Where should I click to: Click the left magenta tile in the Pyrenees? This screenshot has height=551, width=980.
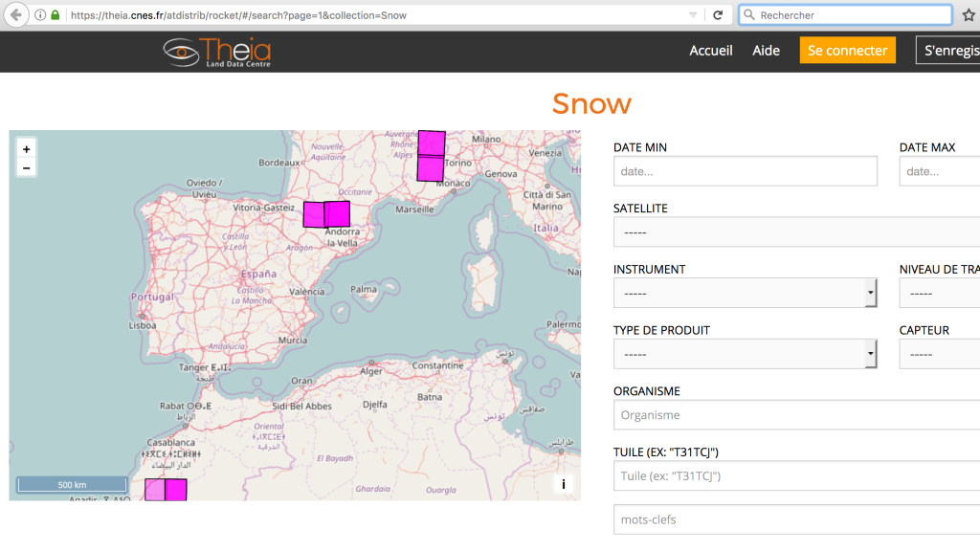pyautogui.click(x=314, y=214)
